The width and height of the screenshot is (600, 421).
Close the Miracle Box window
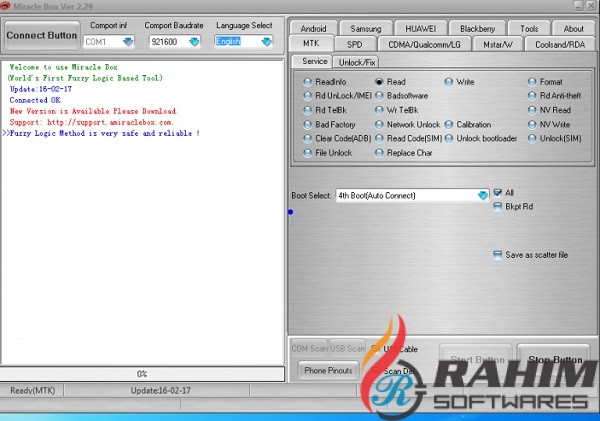point(591,5)
